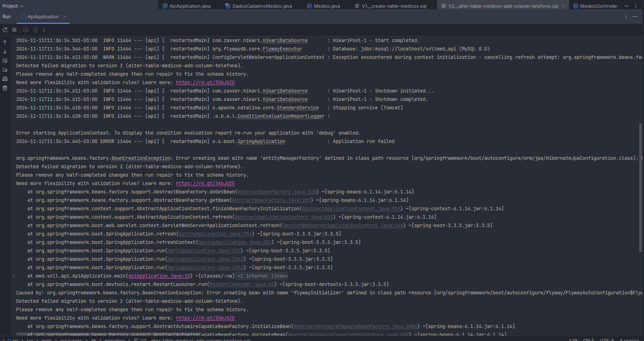Open Run tool window options menu
This screenshot has height=341, width=644.
click(626, 16)
